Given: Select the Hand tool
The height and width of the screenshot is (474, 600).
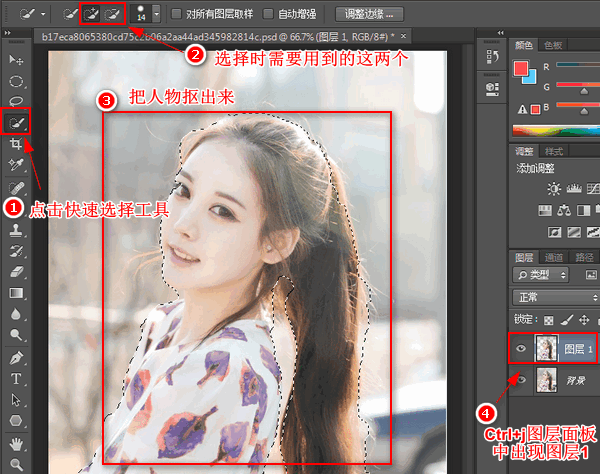Looking at the screenshot, I should point(17,442).
